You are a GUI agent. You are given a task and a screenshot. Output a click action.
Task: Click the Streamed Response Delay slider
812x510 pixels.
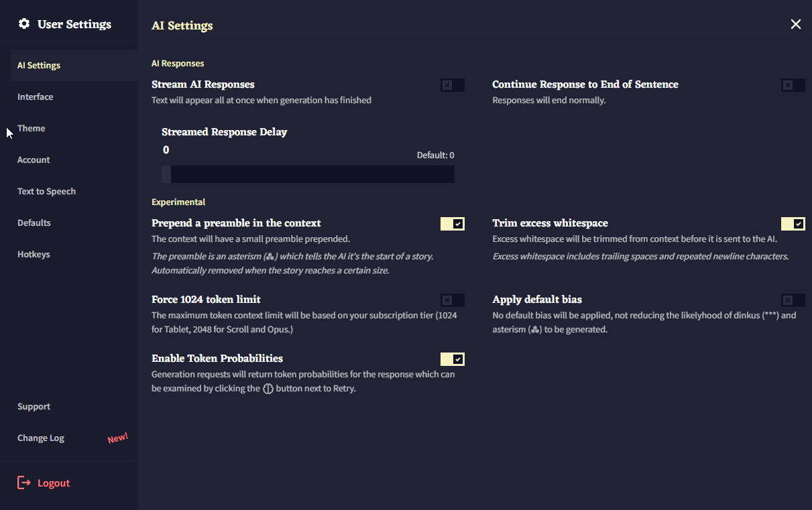click(x=308, y=174)
